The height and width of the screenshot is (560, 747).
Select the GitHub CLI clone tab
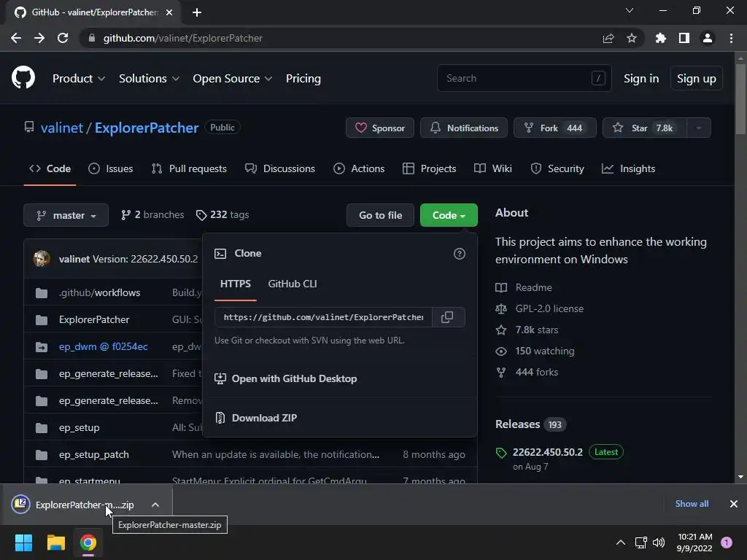tap(293, 284)
